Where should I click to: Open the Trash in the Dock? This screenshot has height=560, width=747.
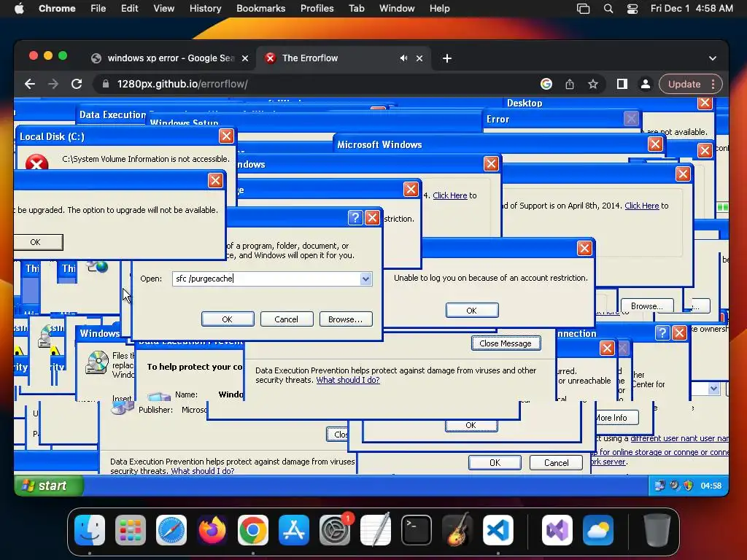pos(657,530)
